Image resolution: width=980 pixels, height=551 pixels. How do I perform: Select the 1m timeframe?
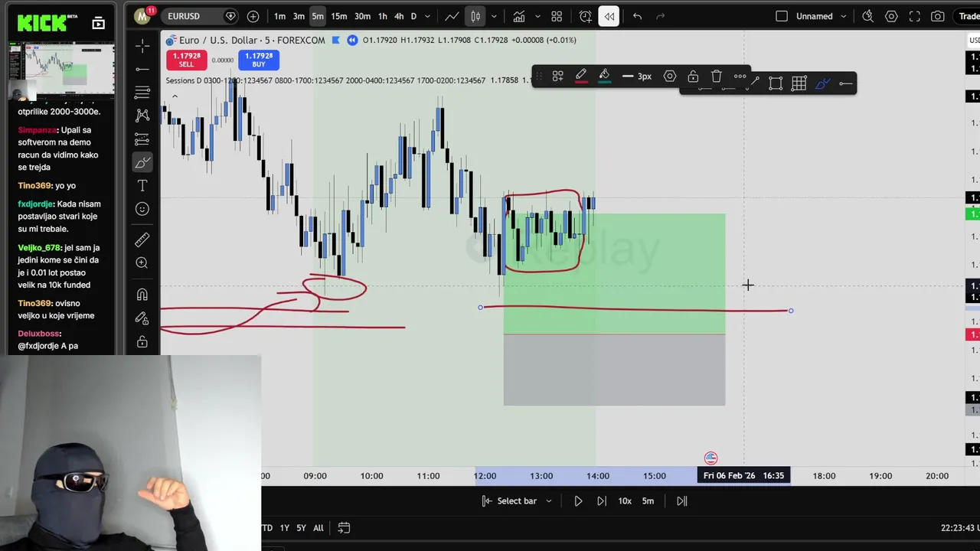pos(279,16)
